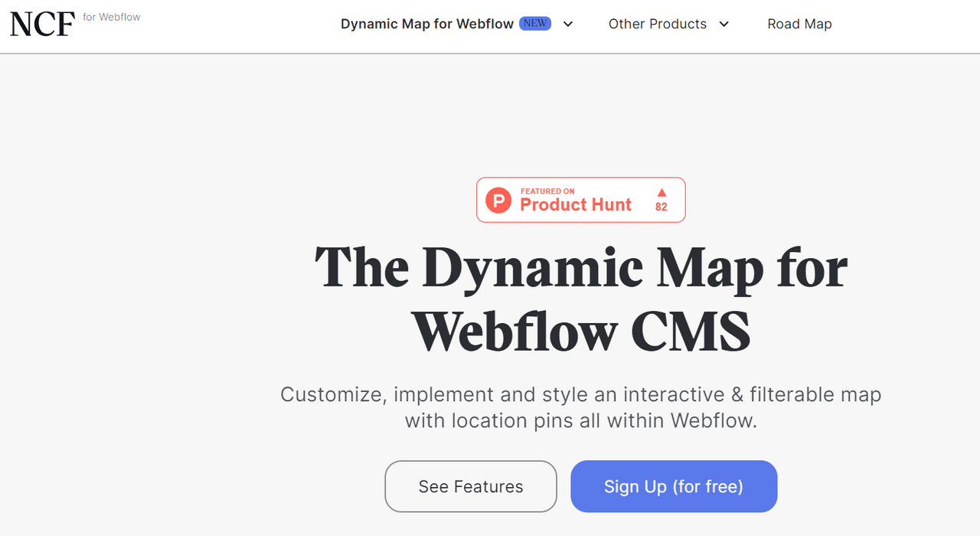Click the See Features button
Image resolution: width=980 pixels, height=536 pixels.
(x=471, y=486)
